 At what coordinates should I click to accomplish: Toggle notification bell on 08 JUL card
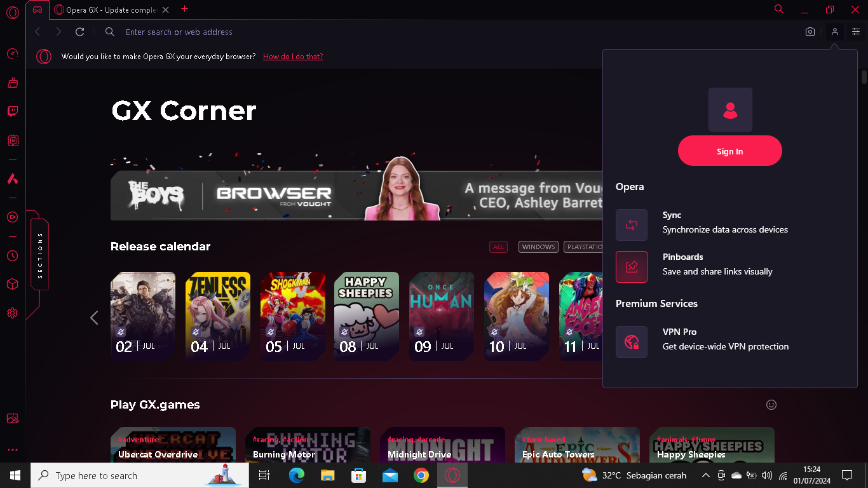click(345, 332)
